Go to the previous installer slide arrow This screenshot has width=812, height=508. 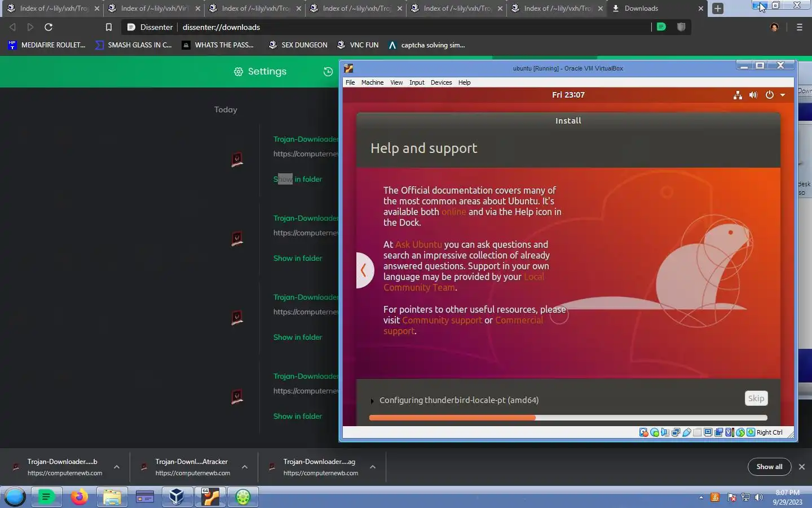click(364, 270)
